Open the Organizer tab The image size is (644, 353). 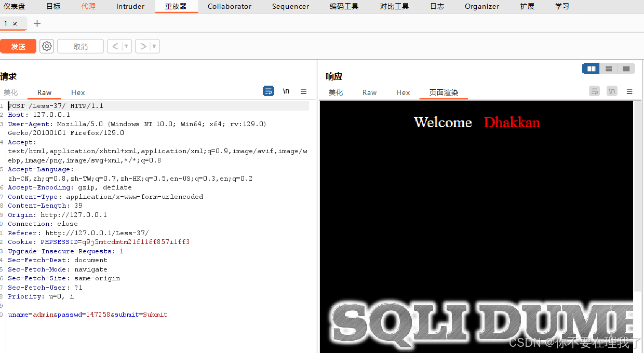point(482,6)
